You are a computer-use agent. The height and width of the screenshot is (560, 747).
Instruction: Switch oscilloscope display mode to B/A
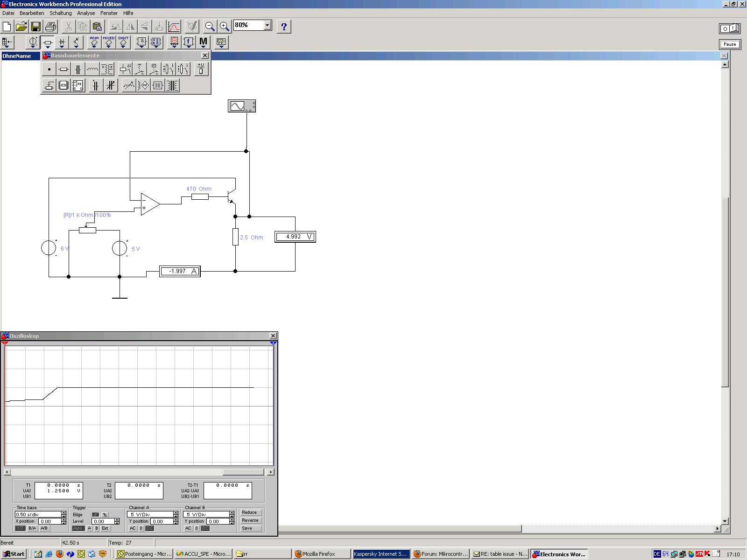32,528
